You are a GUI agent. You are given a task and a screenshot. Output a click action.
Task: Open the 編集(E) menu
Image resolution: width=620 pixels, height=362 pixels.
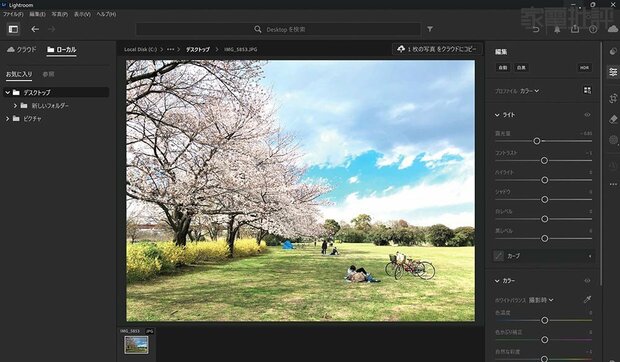click(37, 14)
